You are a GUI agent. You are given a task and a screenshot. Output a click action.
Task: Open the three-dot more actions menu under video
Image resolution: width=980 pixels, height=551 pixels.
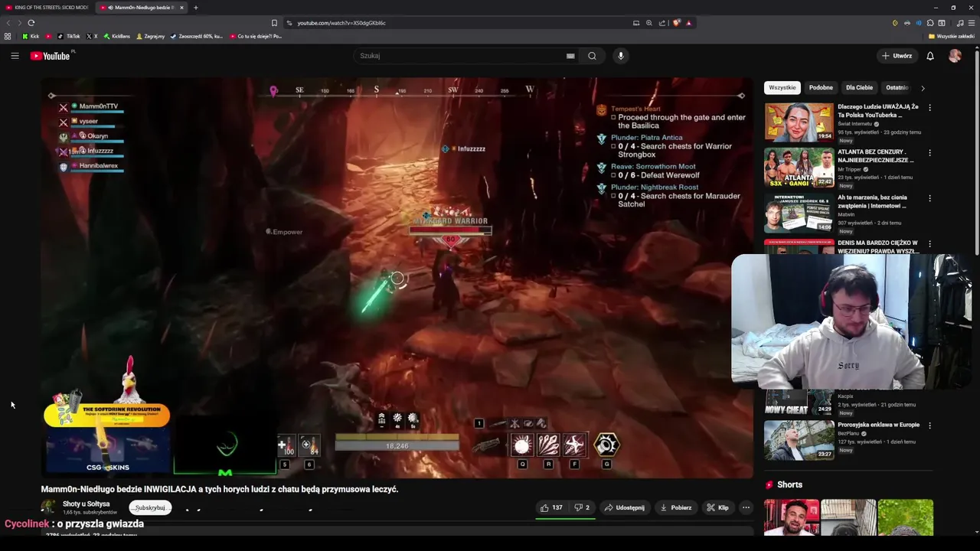746,507
